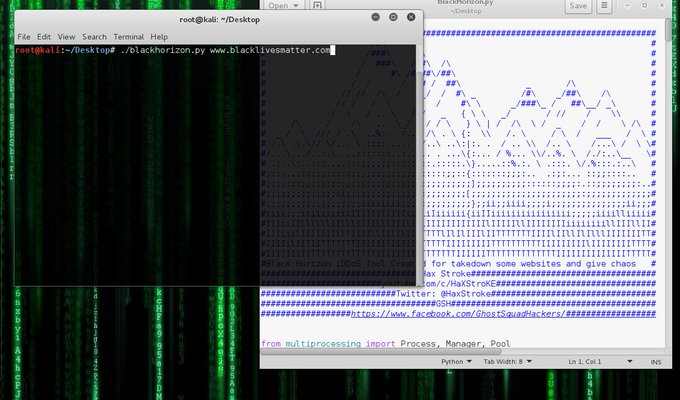
Task: Click the root@kali: ~/Desktop terminal title bar
Action: [x=219, y=20]
